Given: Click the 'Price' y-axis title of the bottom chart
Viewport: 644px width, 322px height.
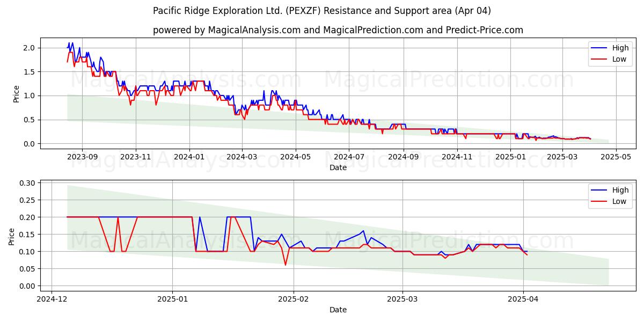Looking at the screenshot, I should click(x=11, y=236).
